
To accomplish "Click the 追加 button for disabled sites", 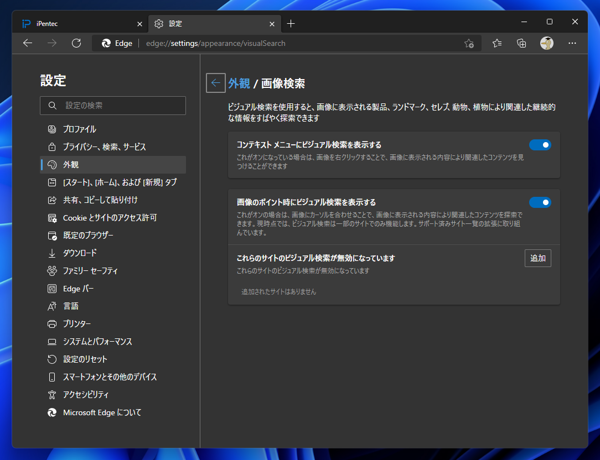I will [x=538, y=258].
